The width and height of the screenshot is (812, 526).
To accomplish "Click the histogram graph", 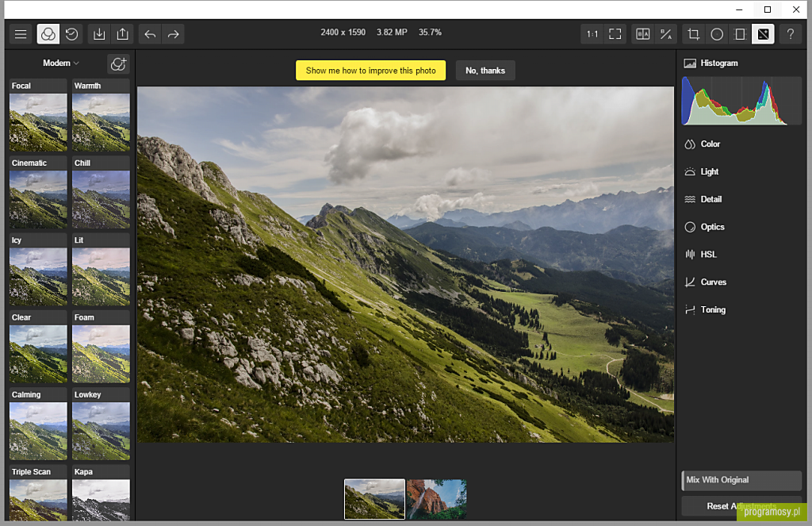I will click(x=741, y=101).
